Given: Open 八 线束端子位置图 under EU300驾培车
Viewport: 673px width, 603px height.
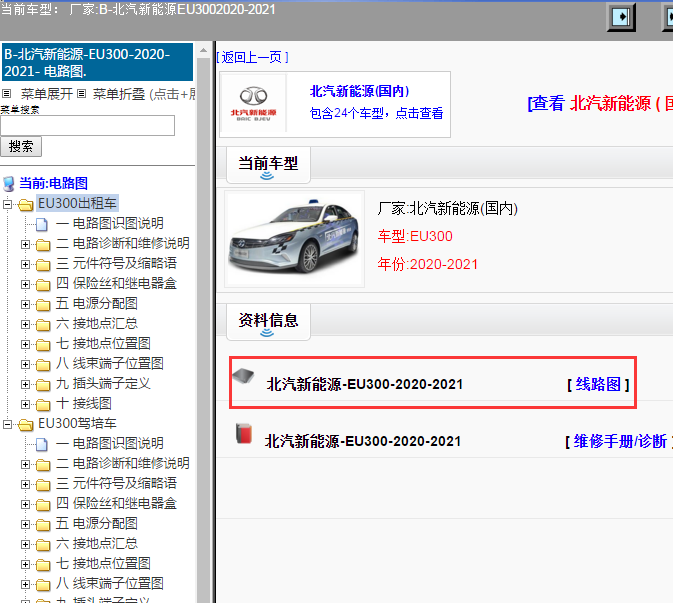Looking at the screenshot, I should [109, 583].
